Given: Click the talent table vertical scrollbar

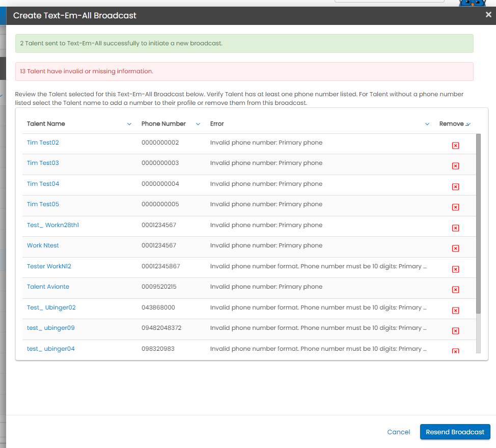Looking at the screenshot, I should [478, 223].
